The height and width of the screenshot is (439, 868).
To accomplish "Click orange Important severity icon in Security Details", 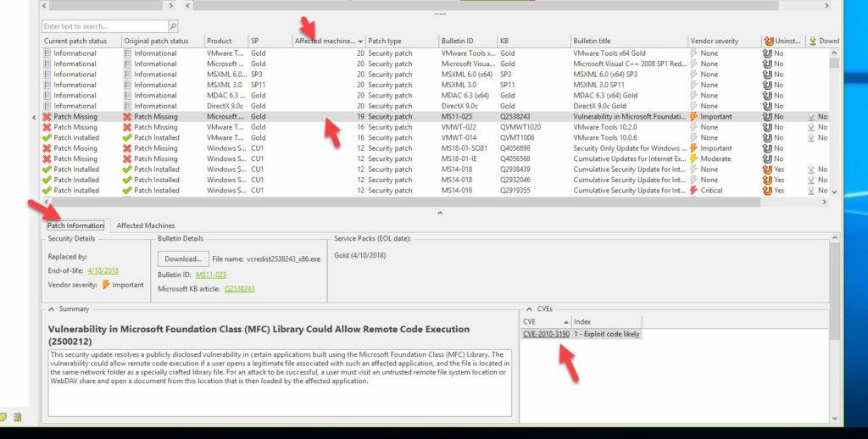I will (x=106, y=286).
